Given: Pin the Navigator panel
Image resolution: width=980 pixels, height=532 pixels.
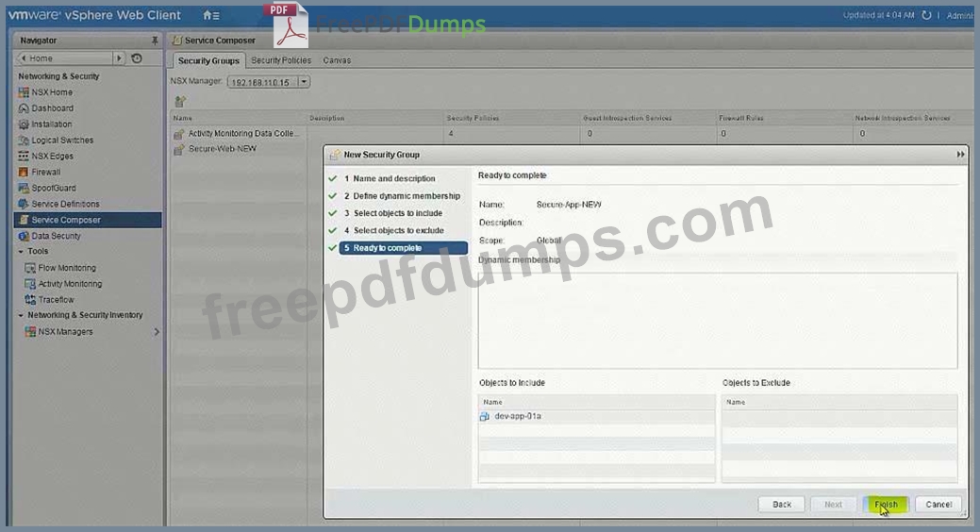Looking at the screenshot, I should point(155,40).
